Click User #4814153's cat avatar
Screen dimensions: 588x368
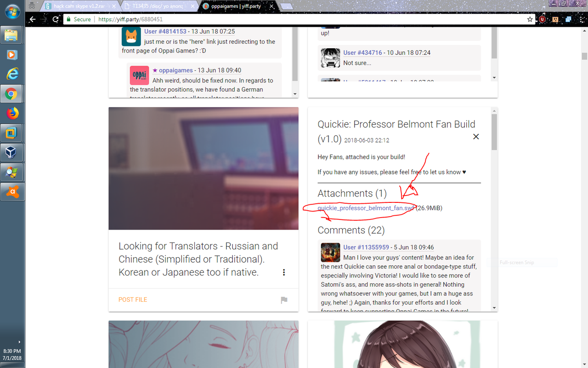click(131, 36)
